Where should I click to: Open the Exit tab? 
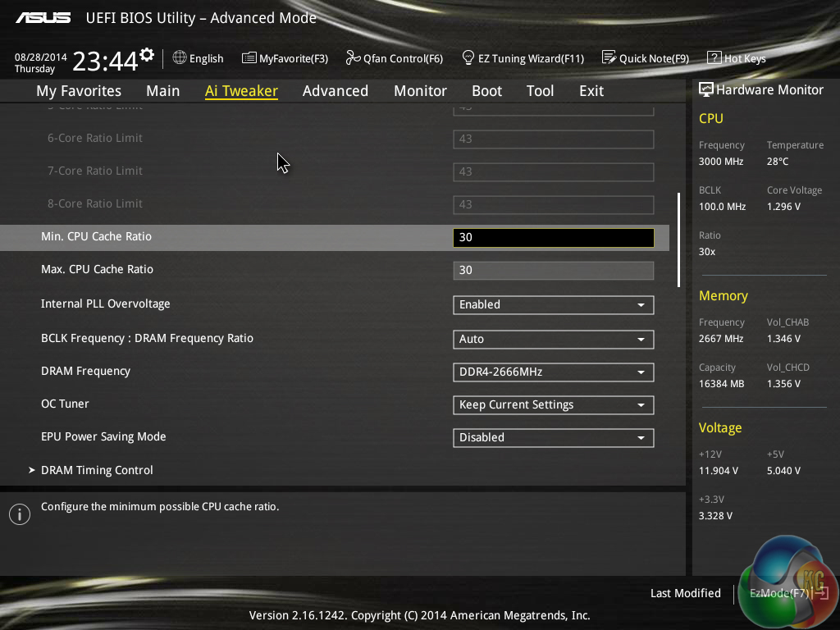pyautogui.click(x=591, y=91)
